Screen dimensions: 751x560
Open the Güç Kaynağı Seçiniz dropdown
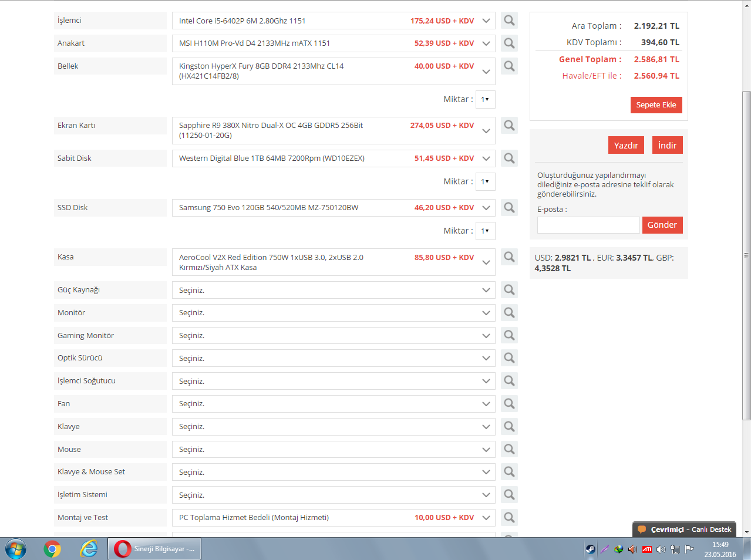(x=334, y=290)
